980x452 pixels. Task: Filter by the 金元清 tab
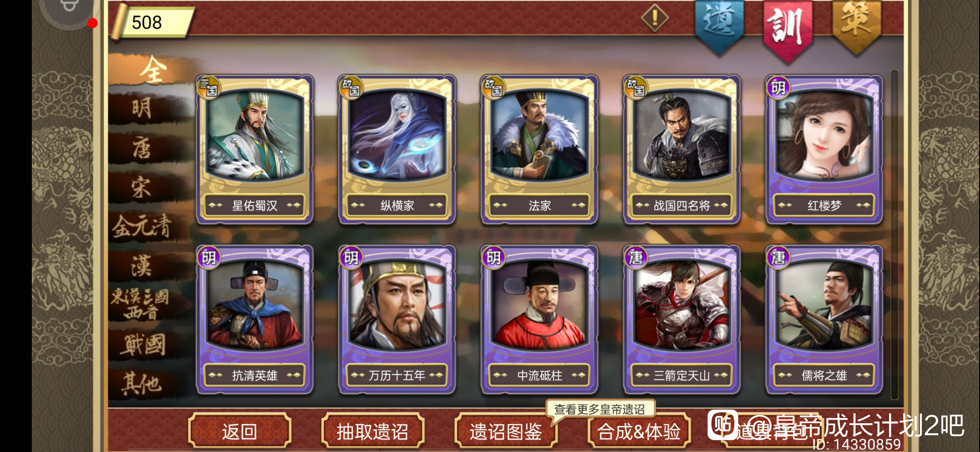(x=142, y=226)
